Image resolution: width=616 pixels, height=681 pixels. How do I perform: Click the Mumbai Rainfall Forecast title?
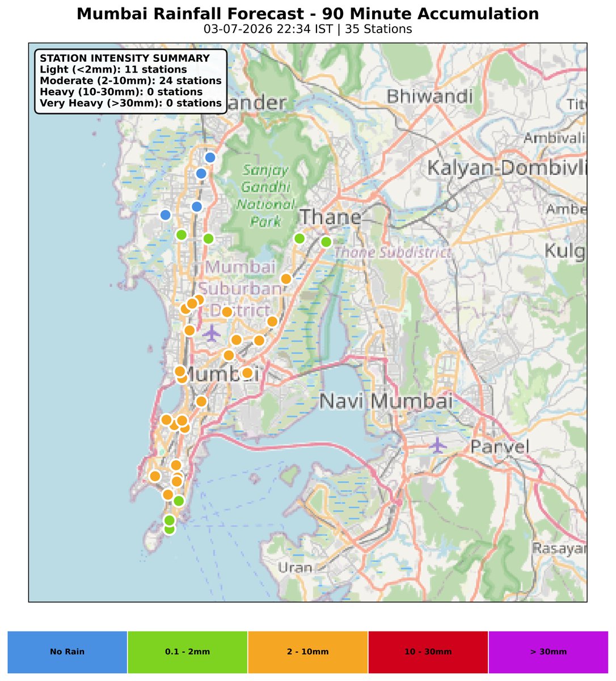coord(308,14)
